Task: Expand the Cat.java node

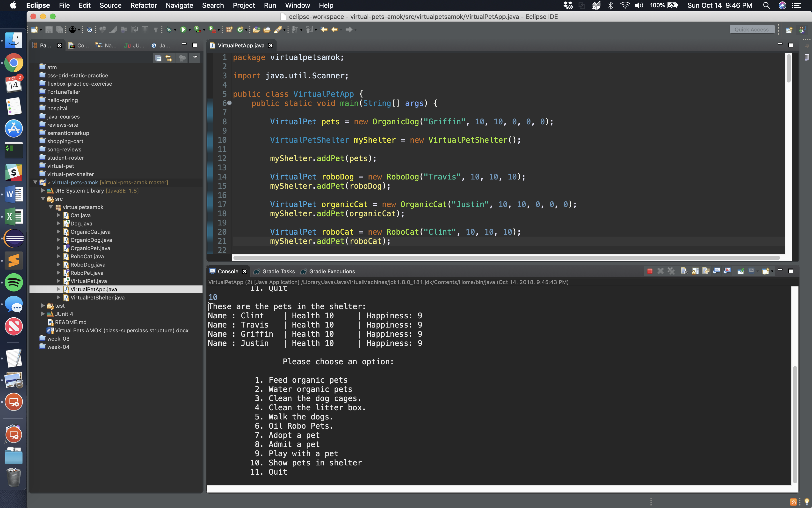Action: 58,215
